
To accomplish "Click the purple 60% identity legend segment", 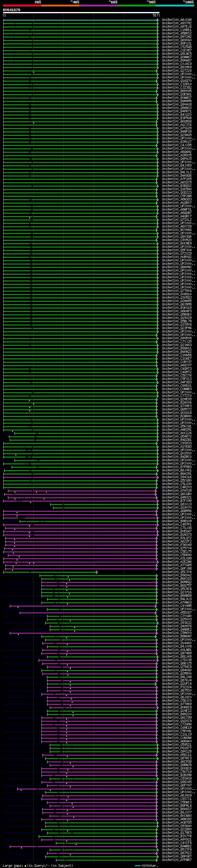I will [x=99, y=6].
